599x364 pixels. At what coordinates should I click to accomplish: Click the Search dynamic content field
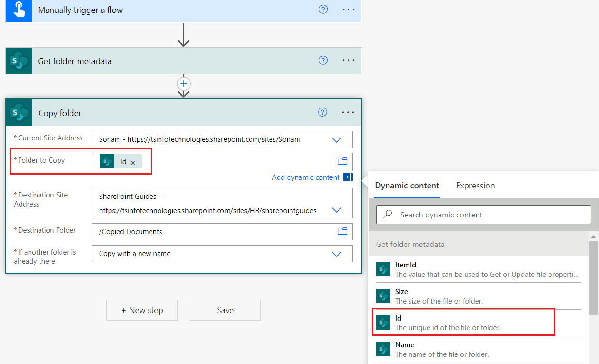point(483,215)
